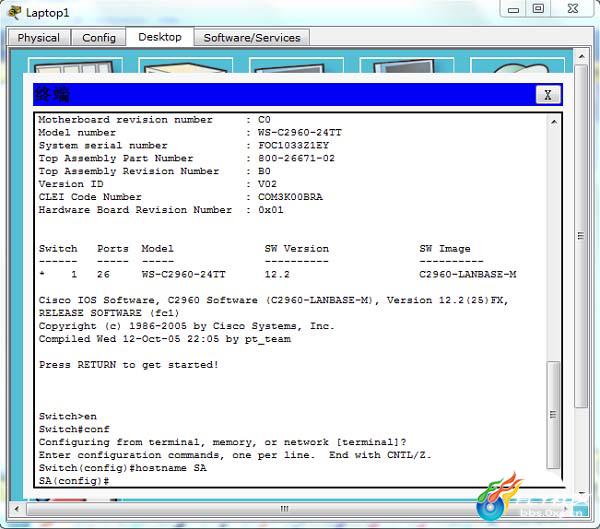Click the 'Hardware Board Revision Number' line
The height and width of the screenshot is (529, 600).
[x=161, y=210]
